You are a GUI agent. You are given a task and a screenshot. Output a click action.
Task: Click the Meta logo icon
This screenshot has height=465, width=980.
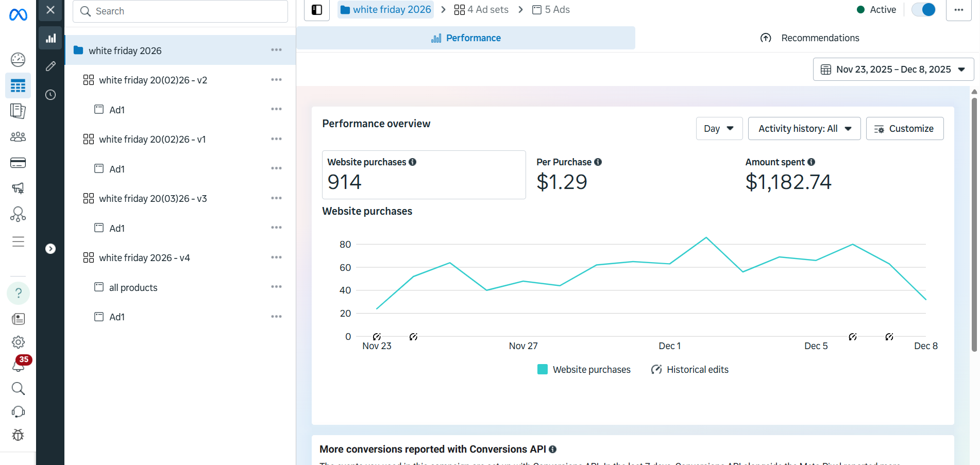coord(18,15)
